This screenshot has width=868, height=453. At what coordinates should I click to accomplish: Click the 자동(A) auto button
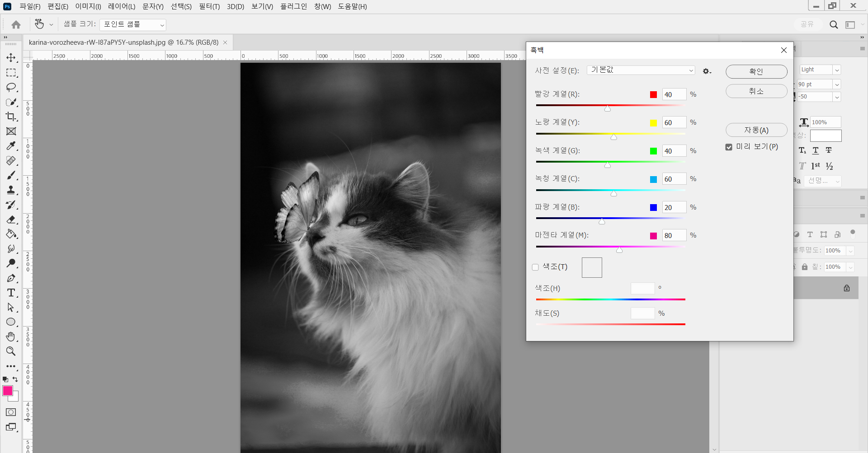[x=756, y=130]
